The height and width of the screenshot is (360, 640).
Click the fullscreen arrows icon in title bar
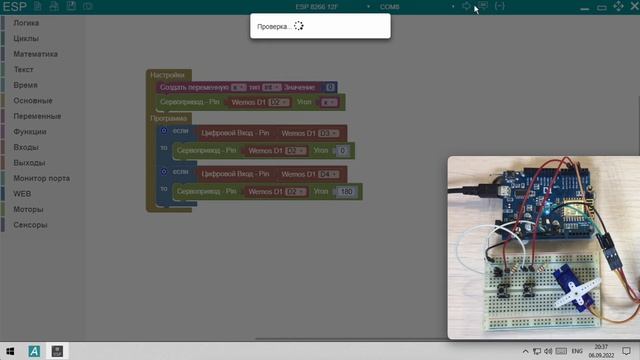618,6
